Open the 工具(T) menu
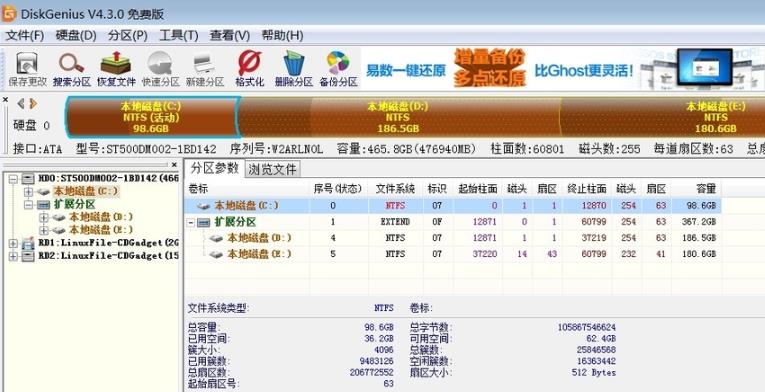765x392 pixels. [x=179, y=36]
